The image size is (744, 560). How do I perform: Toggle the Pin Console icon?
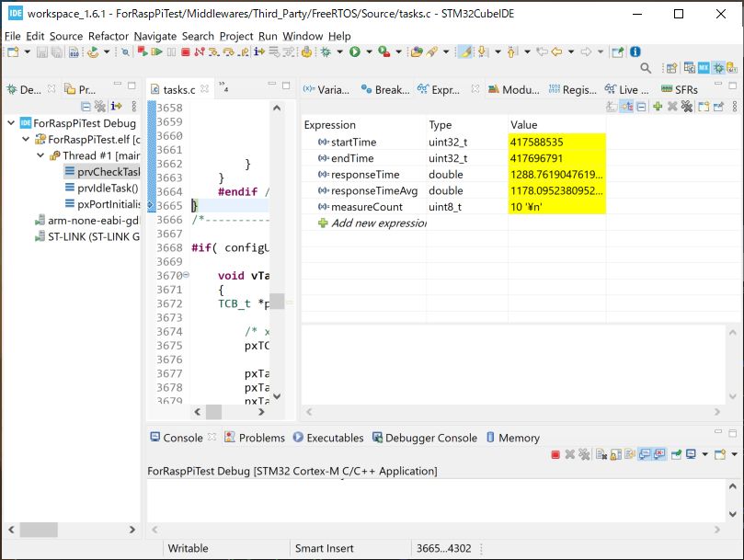coord(676,454)
